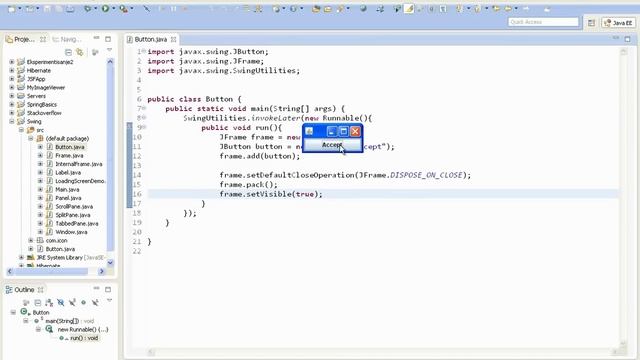Image resolution: width=640 pixels, height=360 pixels.
Task: Select Label.java file
Action: [68, 173]
